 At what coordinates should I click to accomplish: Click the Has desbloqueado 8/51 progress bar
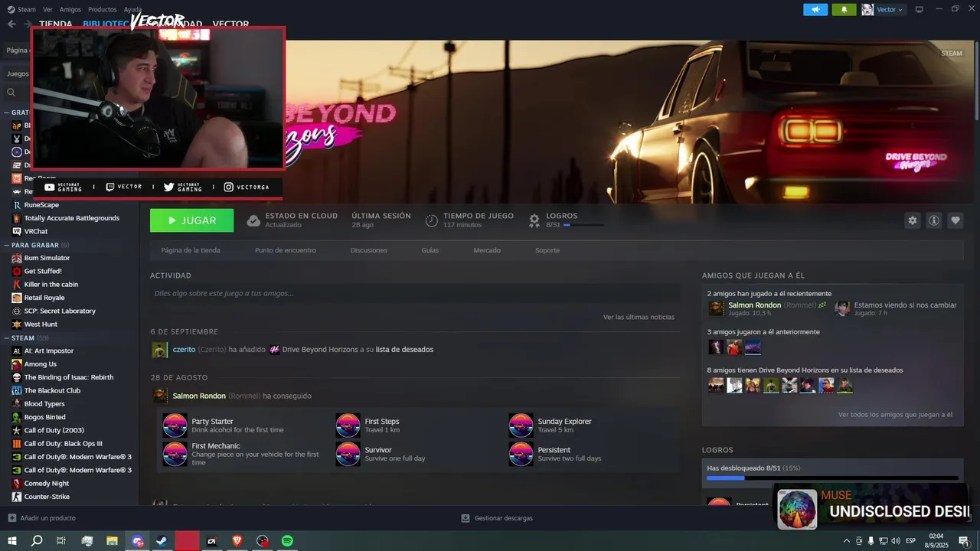click(832, 478)
